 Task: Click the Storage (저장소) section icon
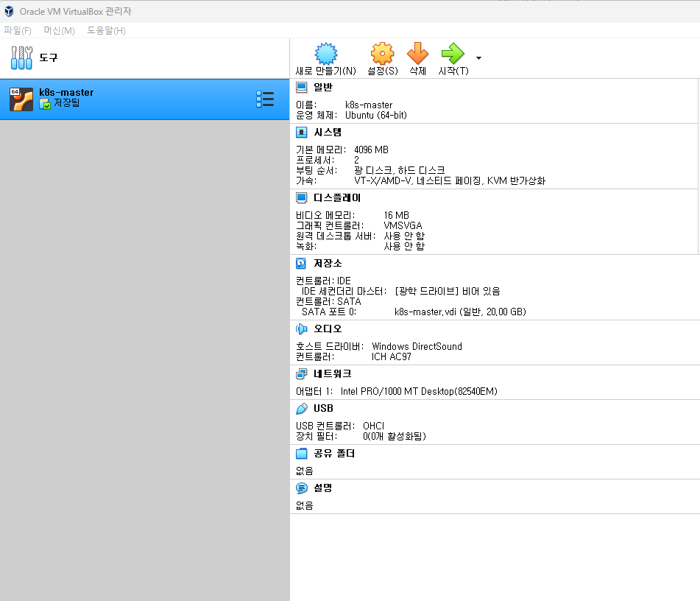301,263
